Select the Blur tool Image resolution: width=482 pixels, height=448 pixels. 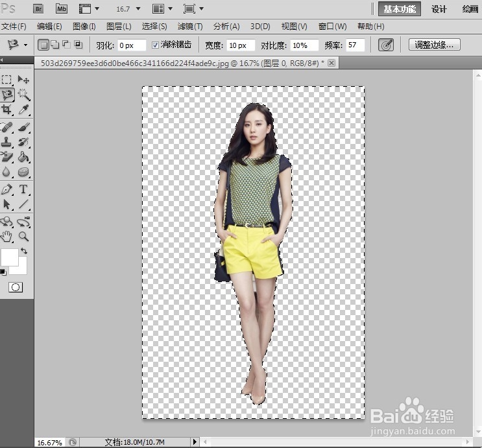click(6, 172)
